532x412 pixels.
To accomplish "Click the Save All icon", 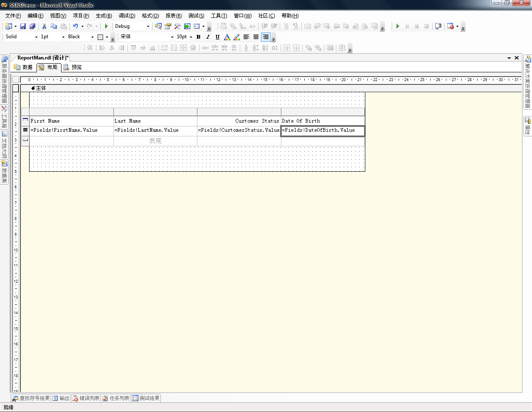I will (32, 26).
